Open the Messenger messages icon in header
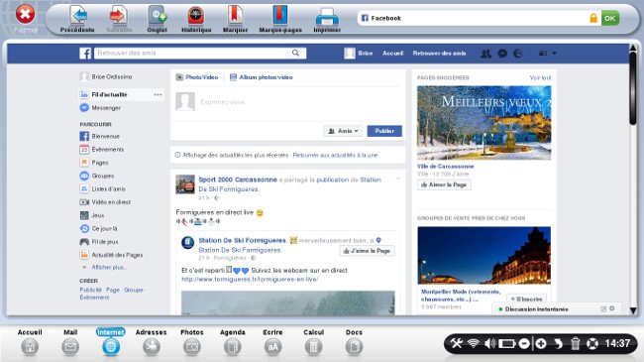This screenshot has height=362, width=644. pos(502,54)
